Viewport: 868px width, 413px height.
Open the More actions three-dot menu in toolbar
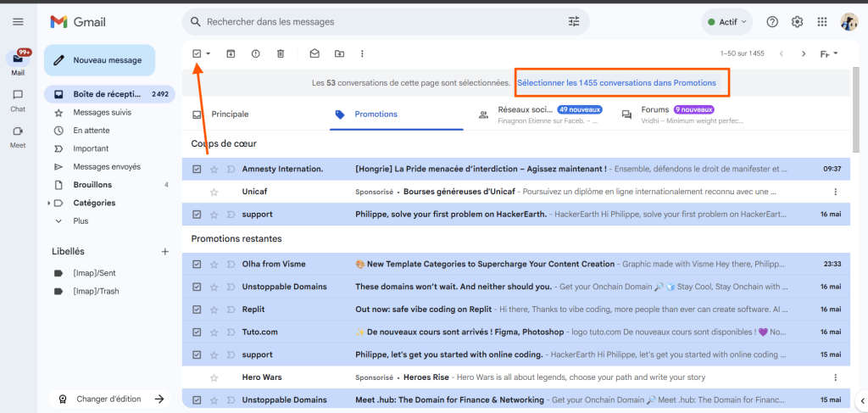362,53
